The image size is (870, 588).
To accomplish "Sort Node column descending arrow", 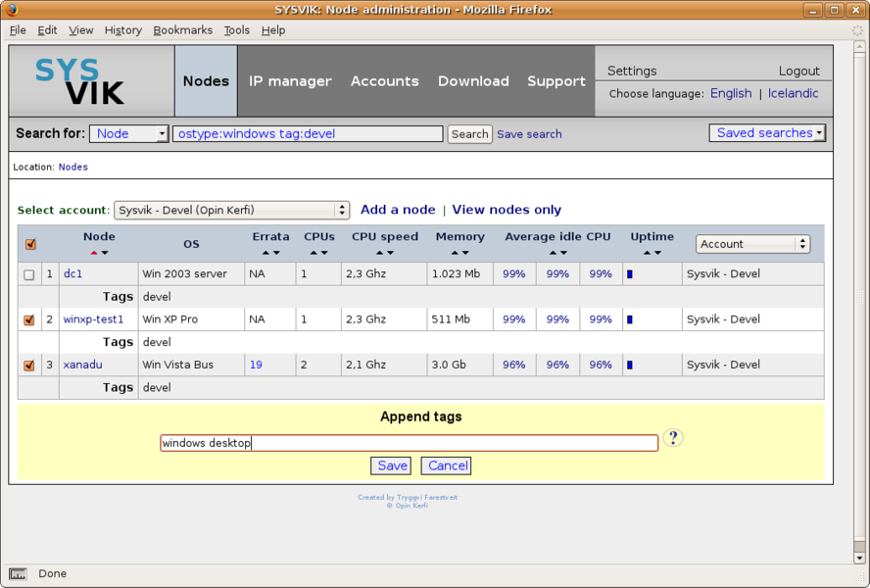I will (x=105, y=253).
